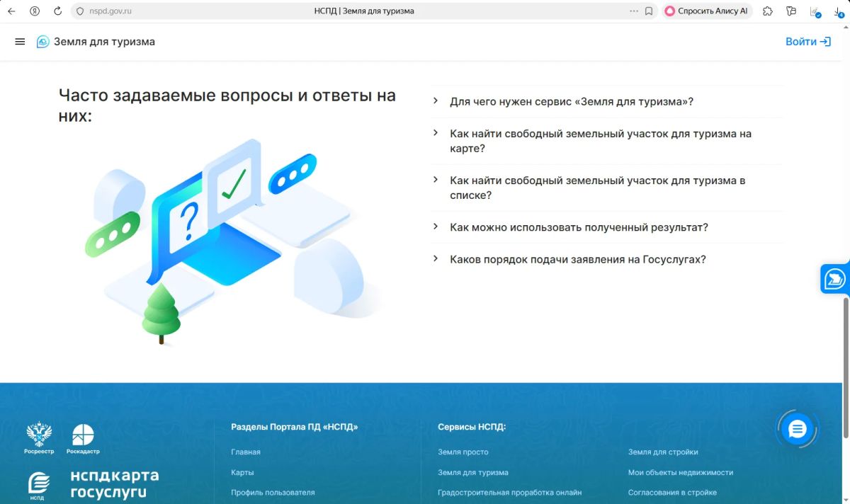Click the нспдкарта госуслуги wordmark
Viewport: 850px width, 504px height.
[x=114, y=483]
